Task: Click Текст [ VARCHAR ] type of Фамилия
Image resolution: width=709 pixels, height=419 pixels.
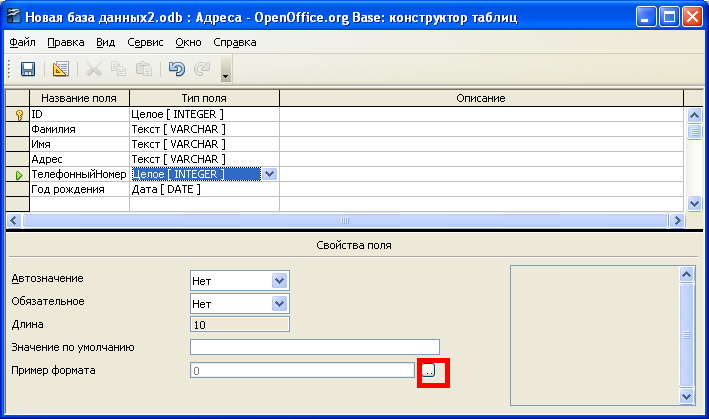Action: tap(204, 129)
